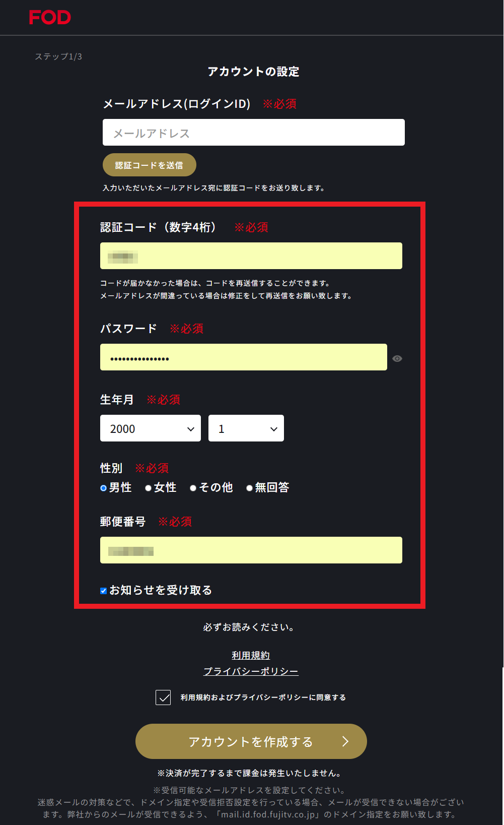Select the 男性 radio button

tap(103, 488)
